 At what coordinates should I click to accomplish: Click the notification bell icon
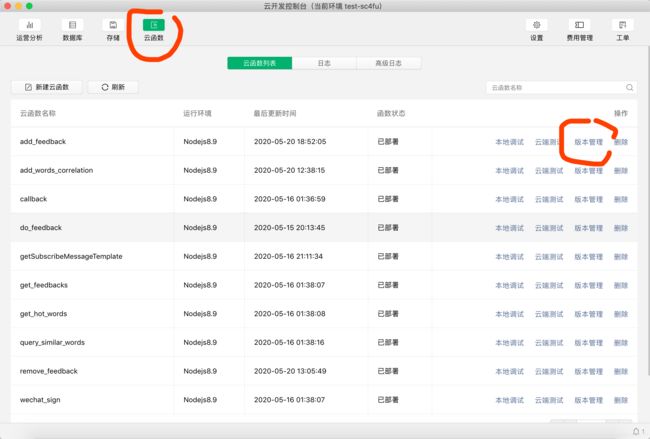click(x=635, y=432)
